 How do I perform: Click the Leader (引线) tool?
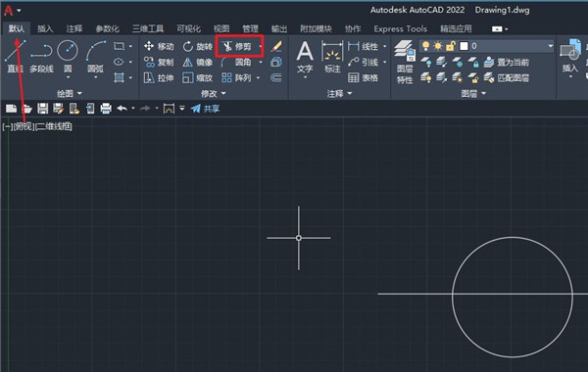pyautogui.click(x=363, y=62)
